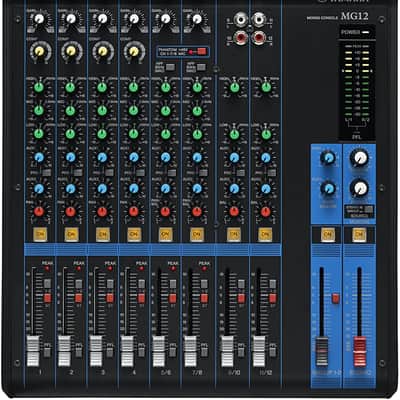Toggle channel 2's red ST assign button
The height and width of the screenshot is (400, 400).
pos(79,298)
